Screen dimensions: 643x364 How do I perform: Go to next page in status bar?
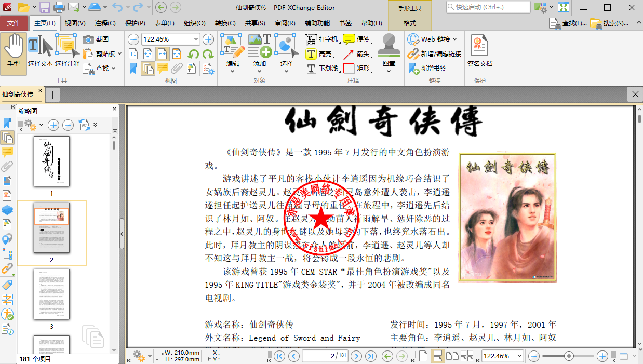point(356,356)
